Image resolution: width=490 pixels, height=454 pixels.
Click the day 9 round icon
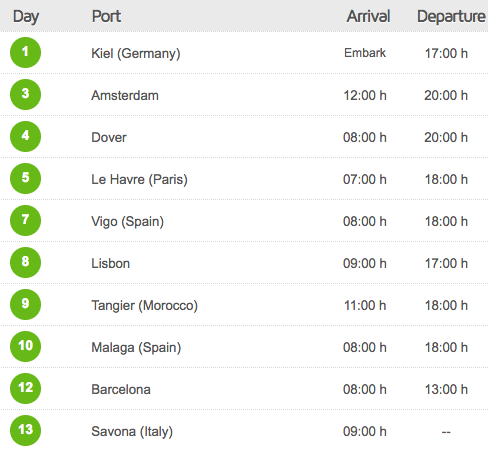pos(25,305)
